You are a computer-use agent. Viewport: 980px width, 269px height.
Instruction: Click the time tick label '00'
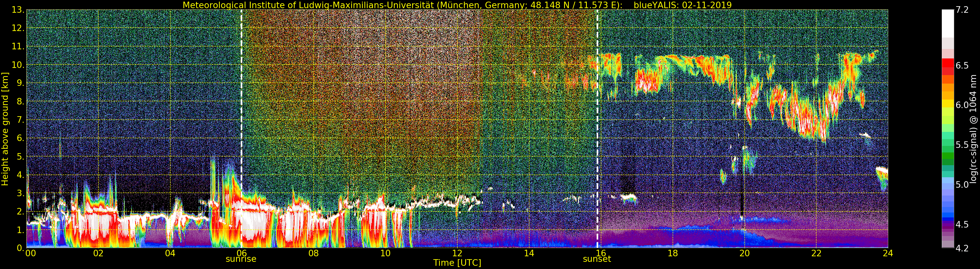pos(30,253)
